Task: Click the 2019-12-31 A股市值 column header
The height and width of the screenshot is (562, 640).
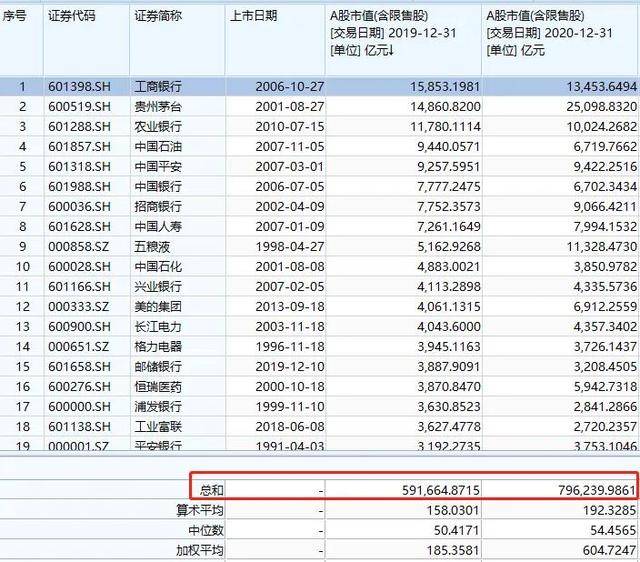Action: pyautogui.click(x=393, y=33)
